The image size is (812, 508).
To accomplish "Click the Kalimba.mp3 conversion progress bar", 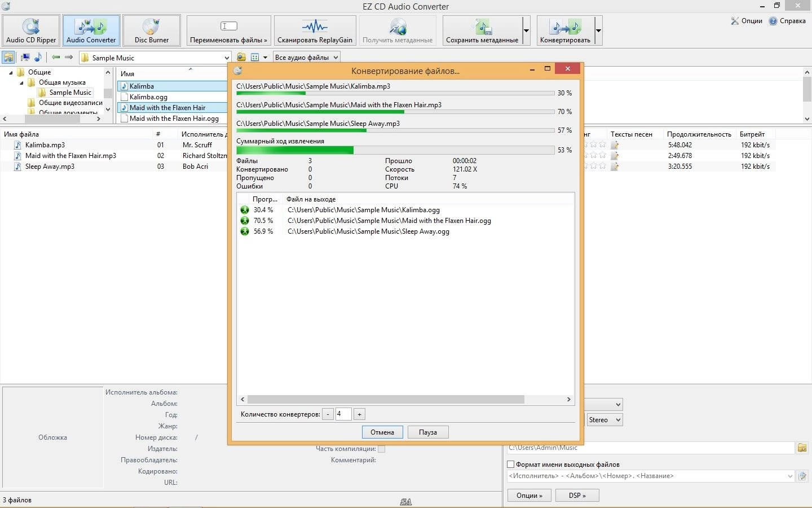I will pos(395,93).
